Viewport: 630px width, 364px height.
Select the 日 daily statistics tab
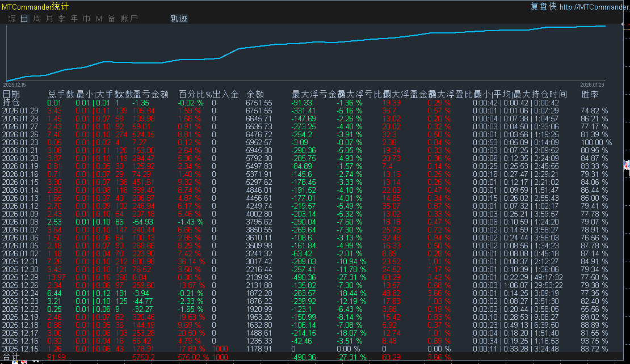coord(24,19)
